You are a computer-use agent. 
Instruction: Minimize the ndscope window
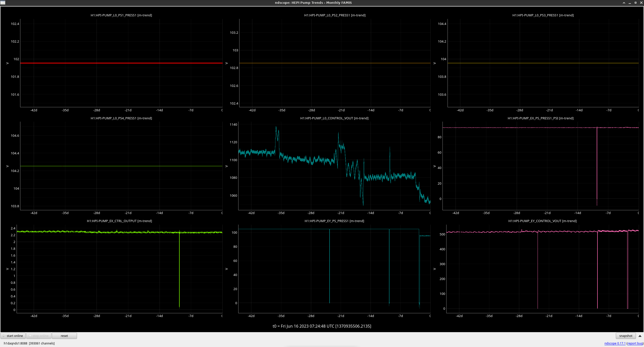coord(630,3)
